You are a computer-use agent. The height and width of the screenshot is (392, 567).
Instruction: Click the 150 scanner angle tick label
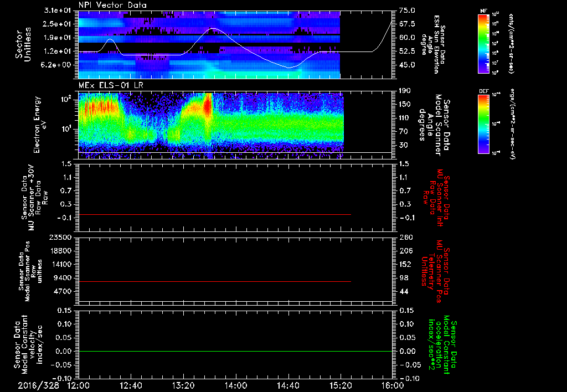coord(405,104)
